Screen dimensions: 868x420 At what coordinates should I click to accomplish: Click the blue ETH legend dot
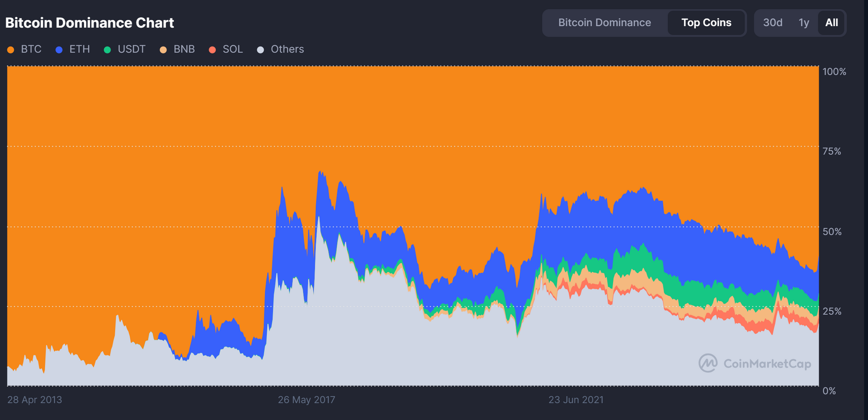point(59,50)
